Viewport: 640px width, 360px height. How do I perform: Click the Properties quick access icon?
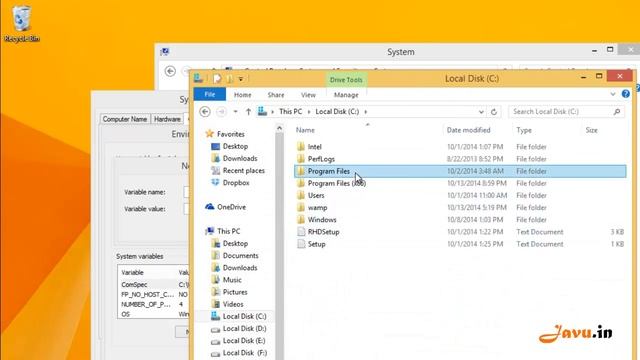tap(217, 78)
